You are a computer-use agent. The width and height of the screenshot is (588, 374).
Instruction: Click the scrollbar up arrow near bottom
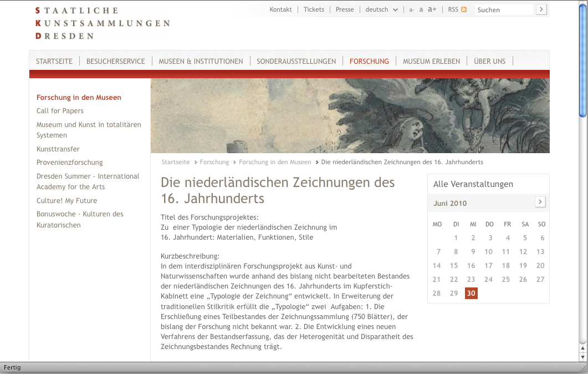tap(582, 348)
